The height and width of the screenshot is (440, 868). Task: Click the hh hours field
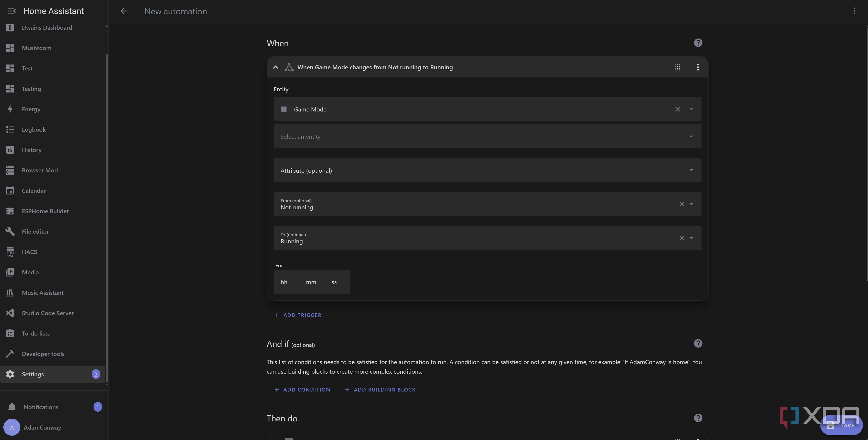[x=286, y=282]
